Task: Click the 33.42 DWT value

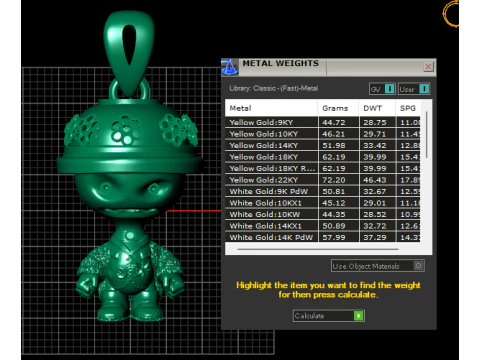Action: tap(375, 145)
